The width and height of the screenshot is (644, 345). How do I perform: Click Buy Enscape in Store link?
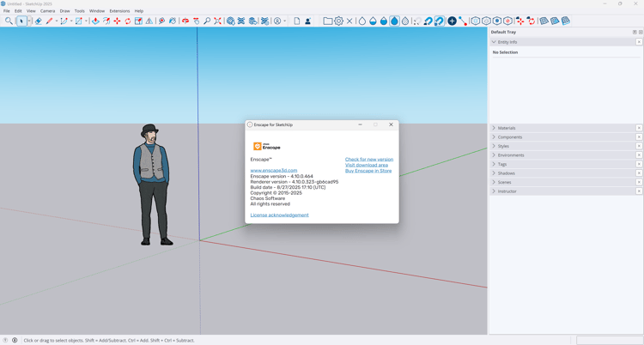click(x=368, y=171)
